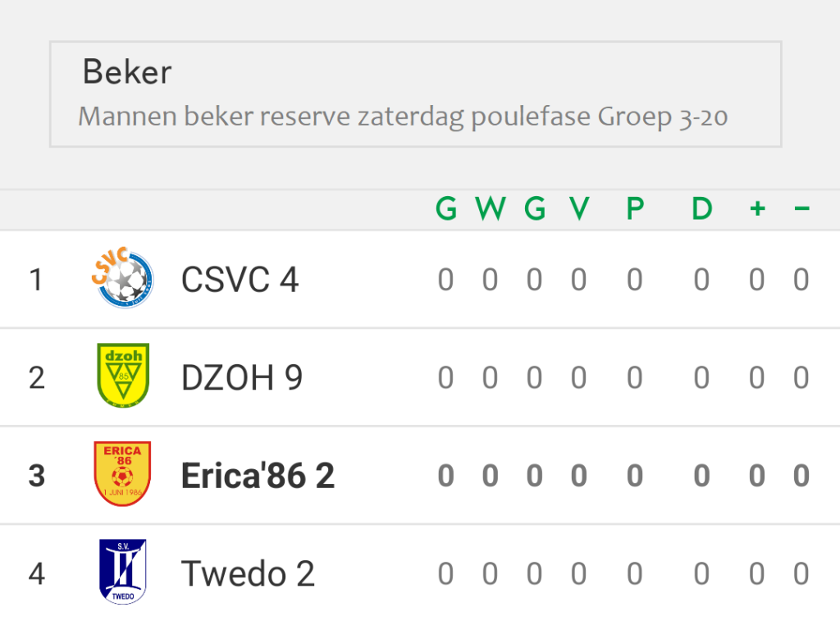Click the DZOH yellow shield logo

123,375
